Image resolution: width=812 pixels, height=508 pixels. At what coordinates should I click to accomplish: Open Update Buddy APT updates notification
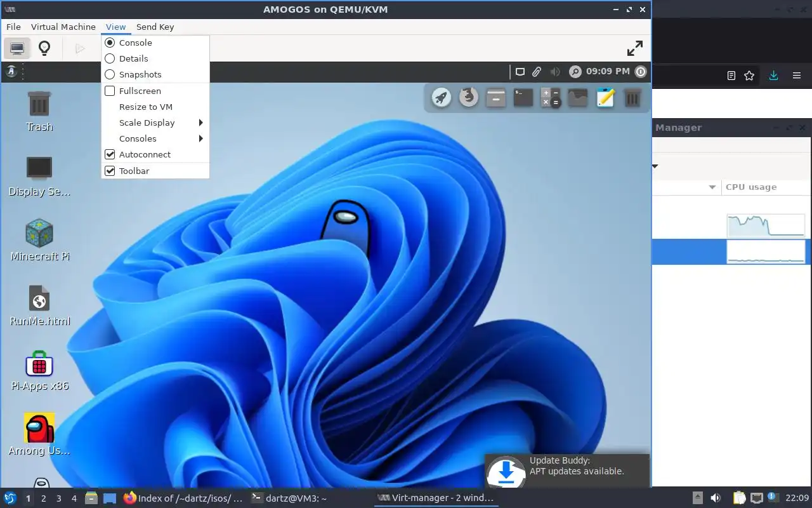point(568,471)
